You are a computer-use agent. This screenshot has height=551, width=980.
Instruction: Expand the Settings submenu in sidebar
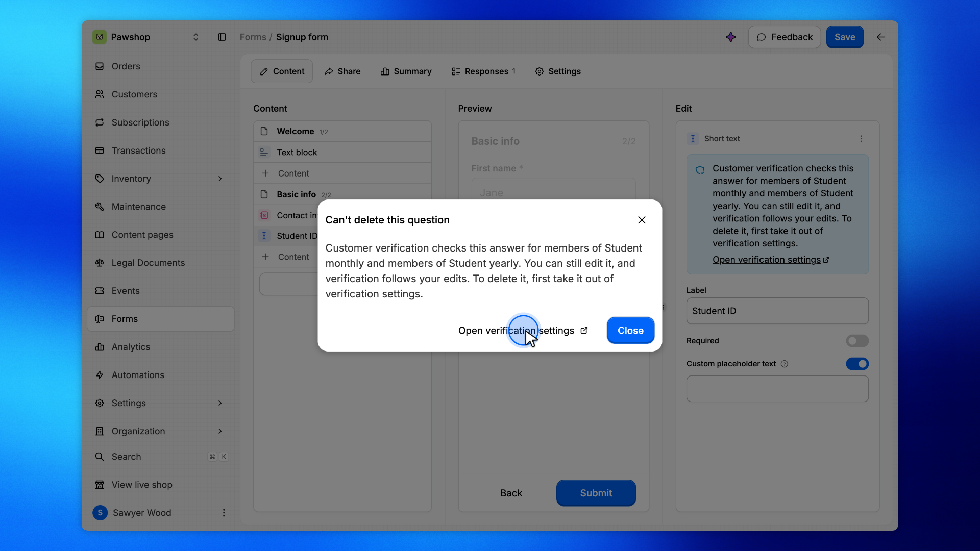pos(220,403)
